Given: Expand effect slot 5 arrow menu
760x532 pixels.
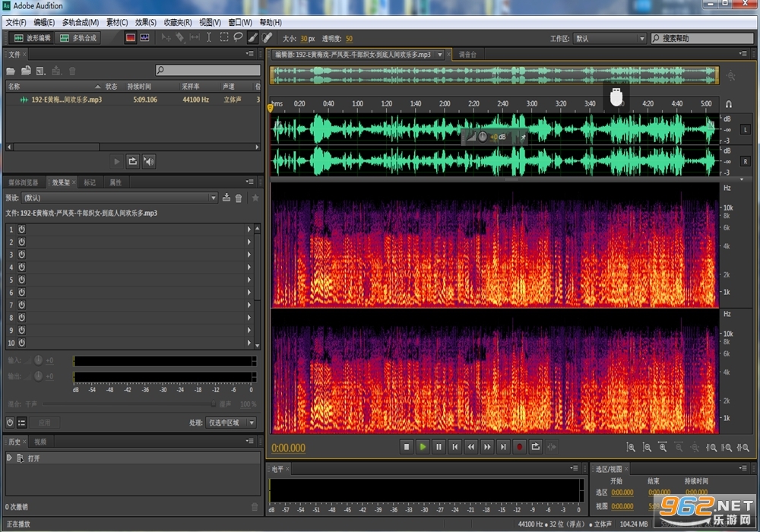Looking at the screenshot, I should pyautogui.click(x=249, y=280).
